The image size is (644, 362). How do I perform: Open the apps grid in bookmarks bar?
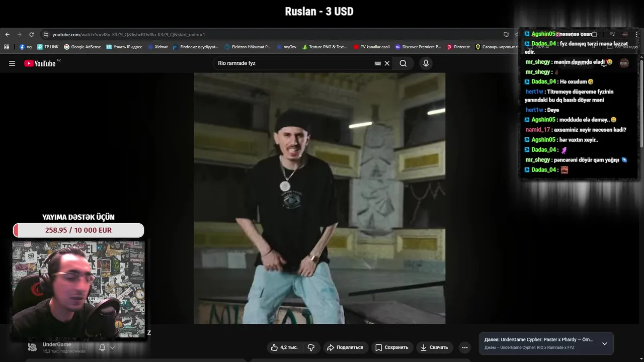[7, 47]
